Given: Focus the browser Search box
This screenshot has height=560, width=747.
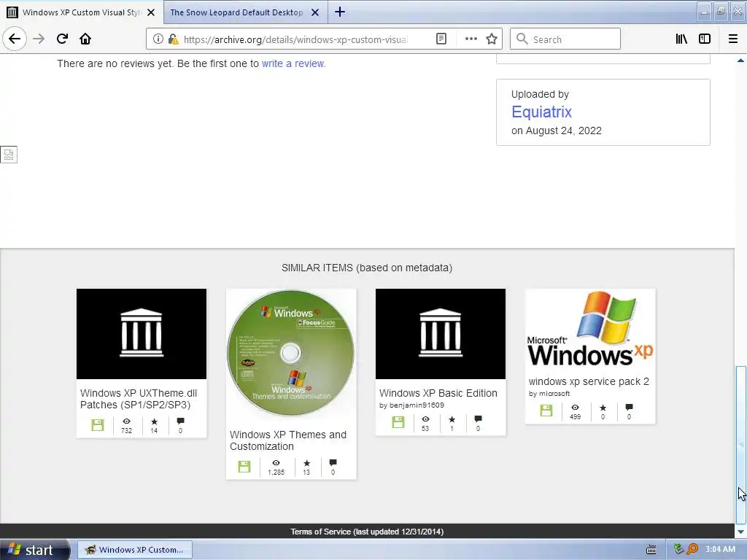Looking at the screenshot, I should [565, 39].
